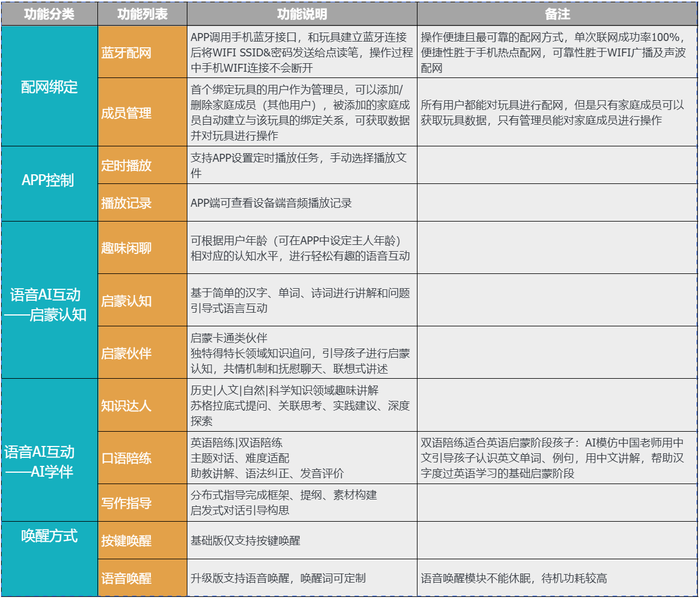Screen dimensions: 700x598
Task: Select the APP控制 category cell
Action: pos(50,184)
